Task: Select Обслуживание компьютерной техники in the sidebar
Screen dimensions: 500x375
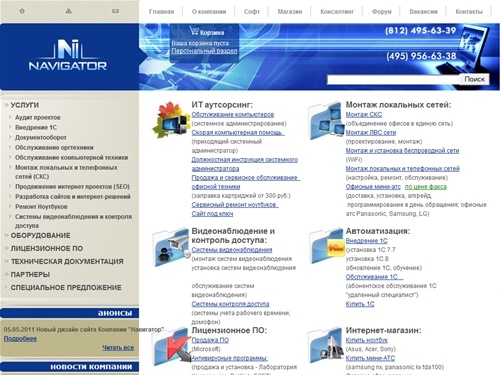Action: [71, 157]
